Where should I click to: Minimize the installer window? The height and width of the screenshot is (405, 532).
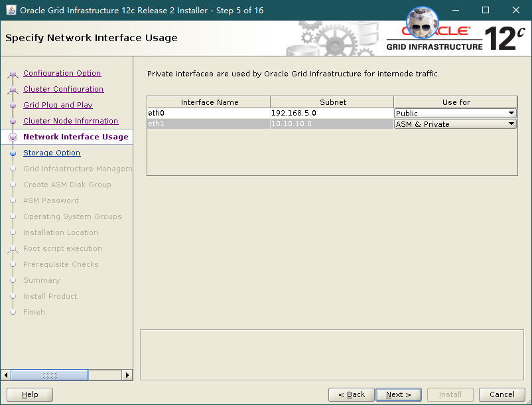pyautogui.click(x=456, y=10)
